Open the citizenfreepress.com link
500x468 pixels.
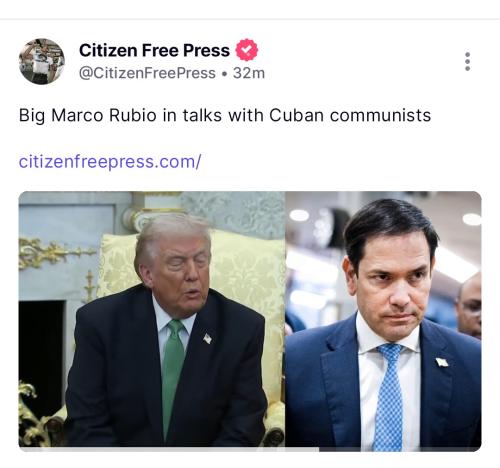point(110,162)
